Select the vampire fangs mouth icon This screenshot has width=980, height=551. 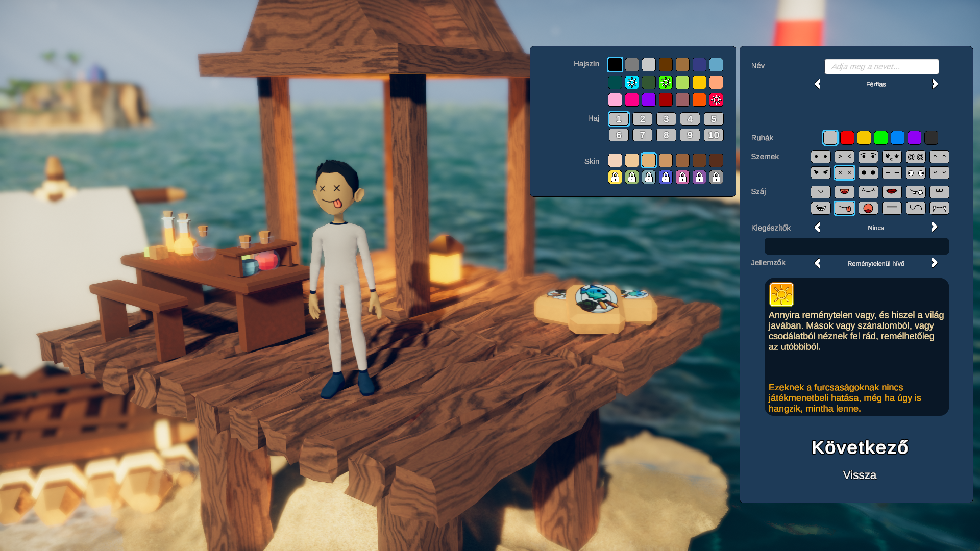pyautogui.click(x=939, y=208)
